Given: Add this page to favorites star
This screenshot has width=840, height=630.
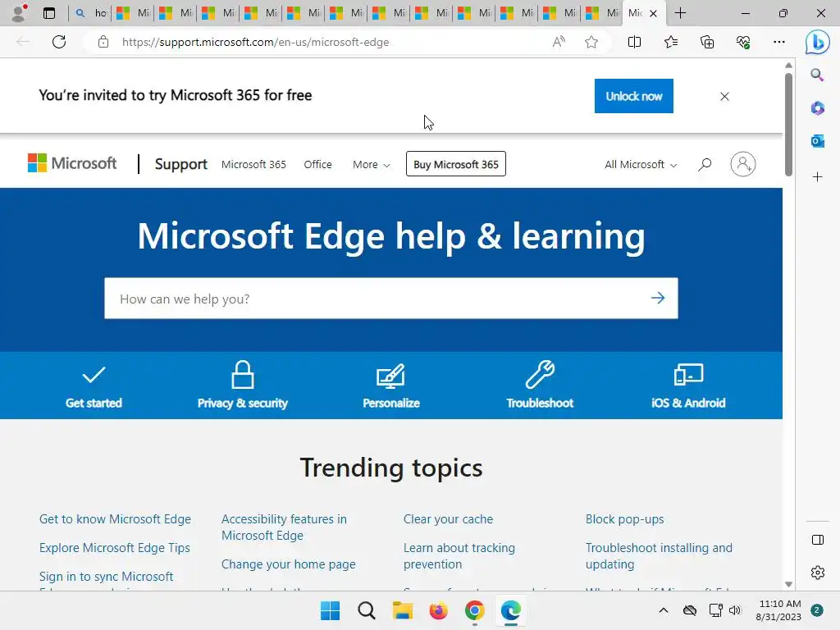Looking at the screenshot, I should click(591, 42).
